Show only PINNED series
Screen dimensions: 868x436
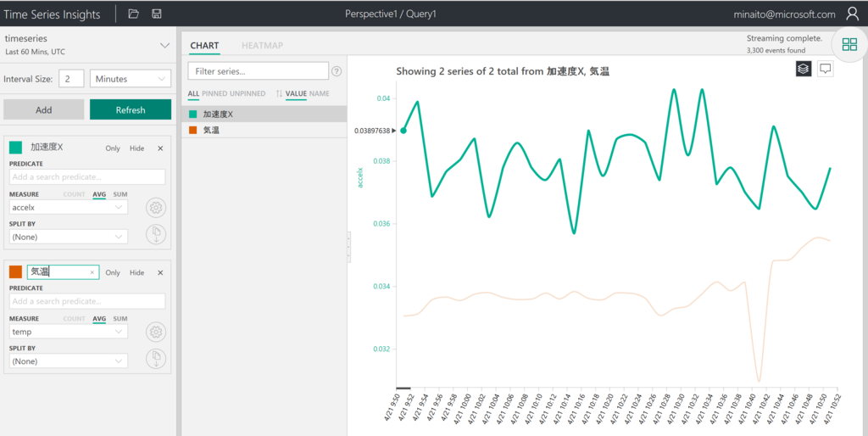point(214,93)
